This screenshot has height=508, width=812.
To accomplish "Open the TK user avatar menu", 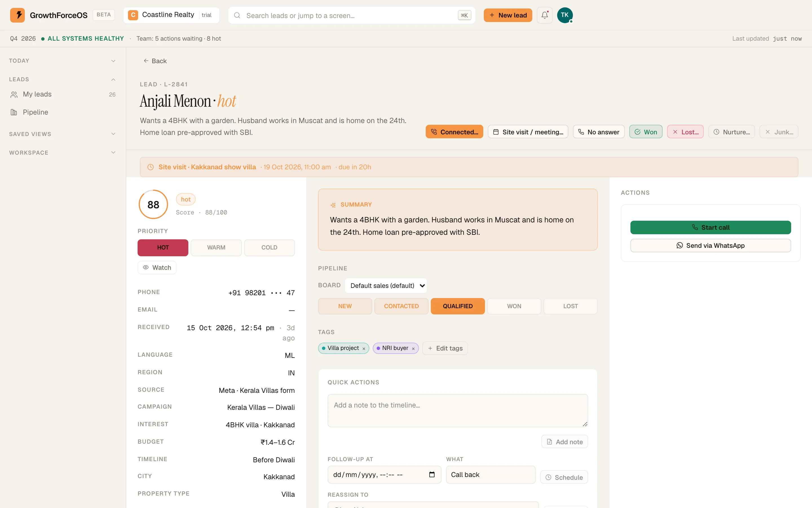I will (565, 15).
